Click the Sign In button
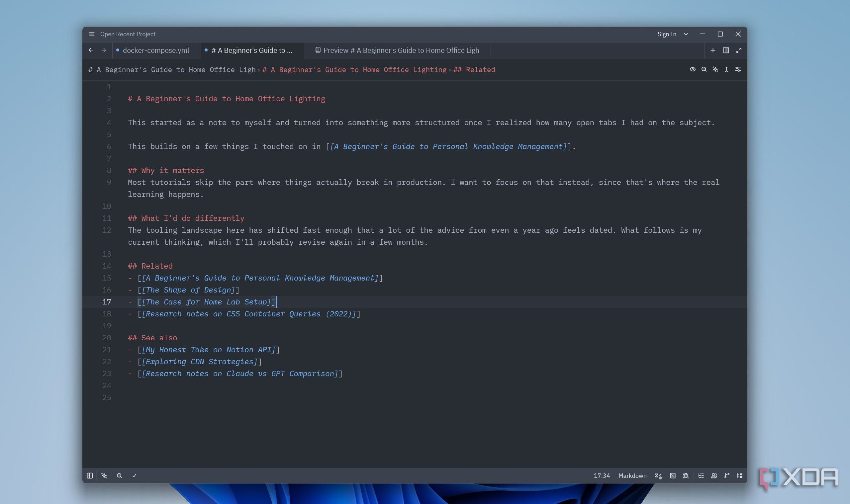Viewport: 850px width, 504px height. 667,34
